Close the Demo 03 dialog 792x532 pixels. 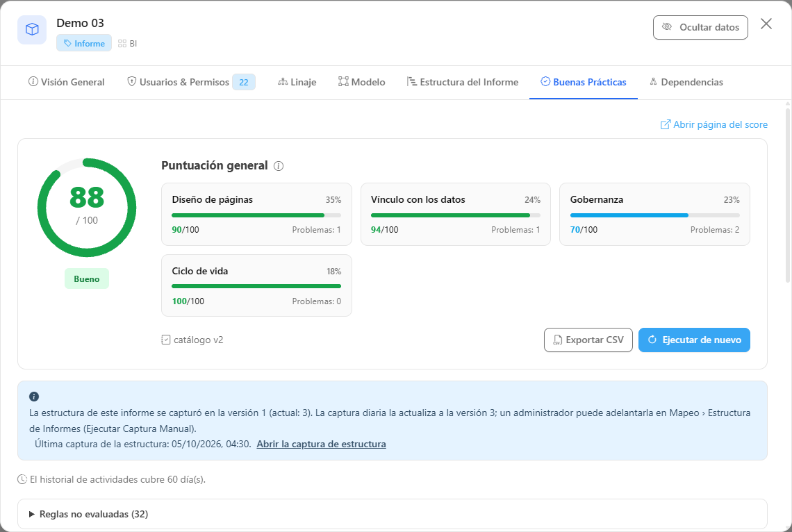766,24
